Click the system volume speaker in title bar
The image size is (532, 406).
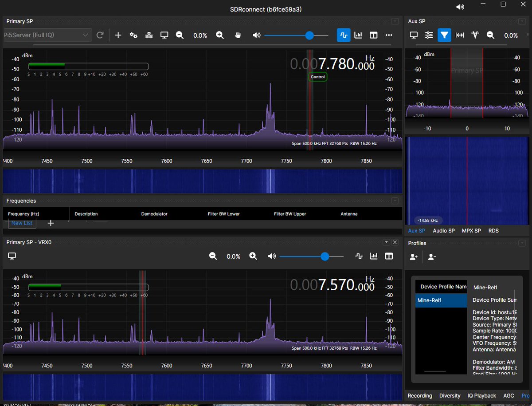coord(461,7)
